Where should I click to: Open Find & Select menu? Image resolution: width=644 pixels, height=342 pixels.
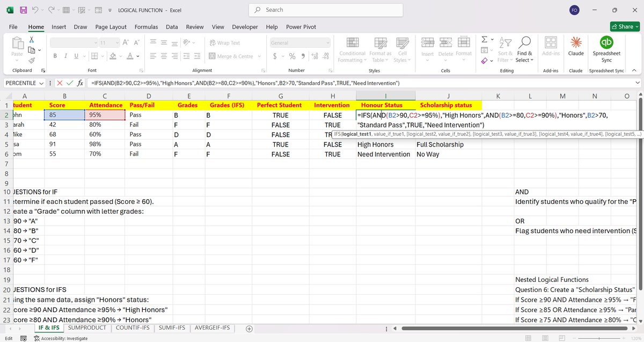[524, 50]
